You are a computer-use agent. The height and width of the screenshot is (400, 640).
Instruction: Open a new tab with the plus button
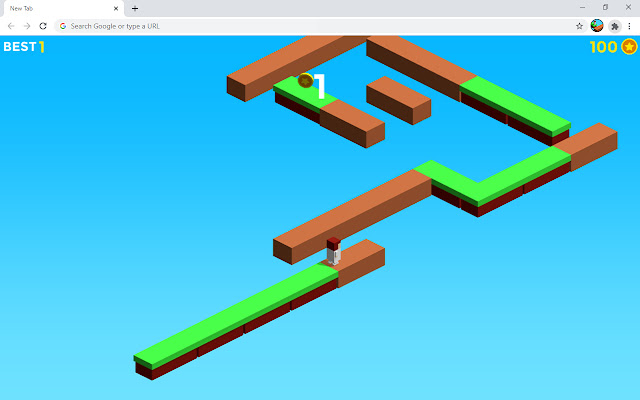(135, 8)
